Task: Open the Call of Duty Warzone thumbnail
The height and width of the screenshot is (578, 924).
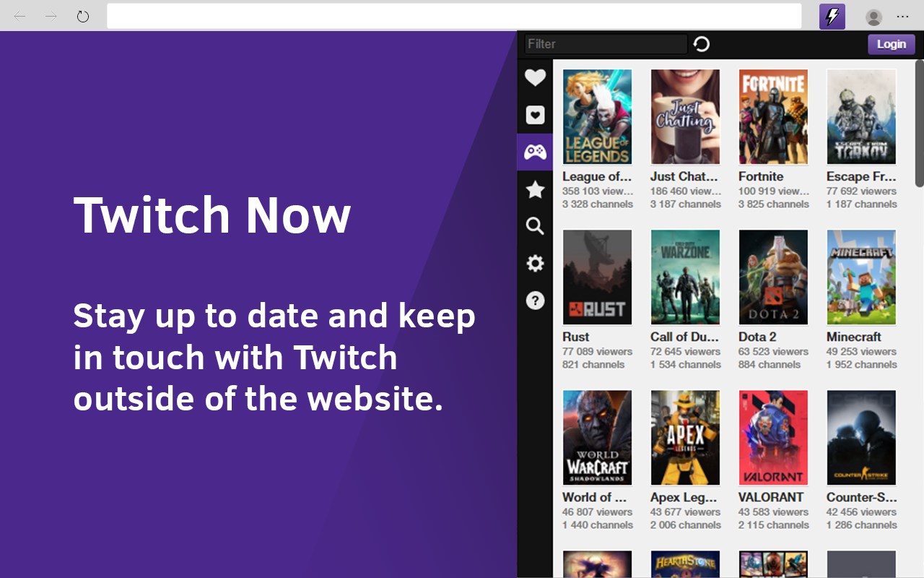Action: coord(685,277)
